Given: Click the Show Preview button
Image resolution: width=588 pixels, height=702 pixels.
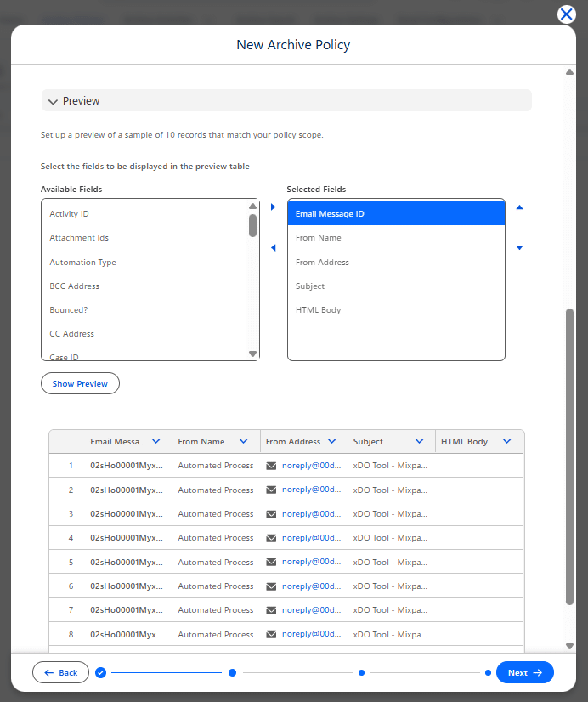Looking at the screenshot, I should [x=80, y=383].
